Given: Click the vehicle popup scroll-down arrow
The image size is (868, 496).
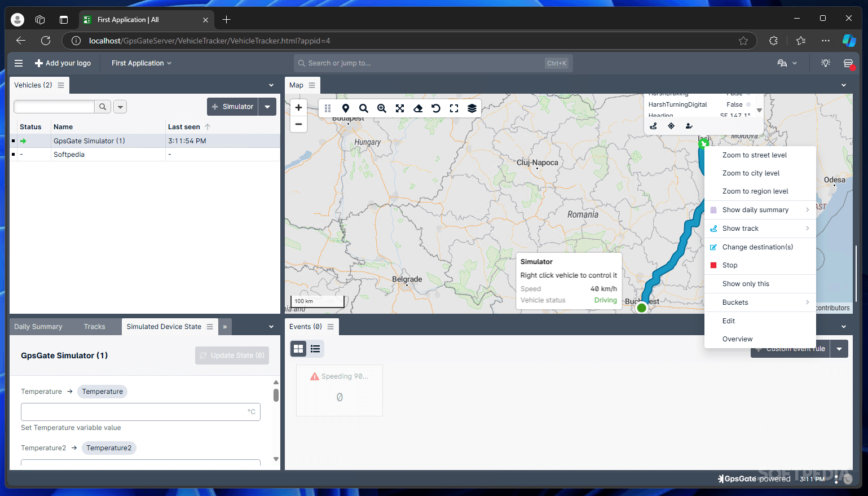Looking at the screenshot, I should 759,111.
